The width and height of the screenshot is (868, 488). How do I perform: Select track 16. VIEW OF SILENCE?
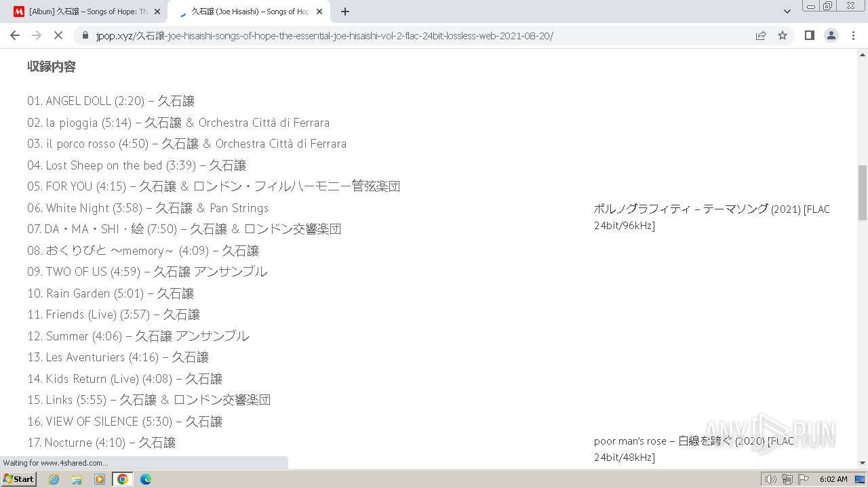point(125,422)
